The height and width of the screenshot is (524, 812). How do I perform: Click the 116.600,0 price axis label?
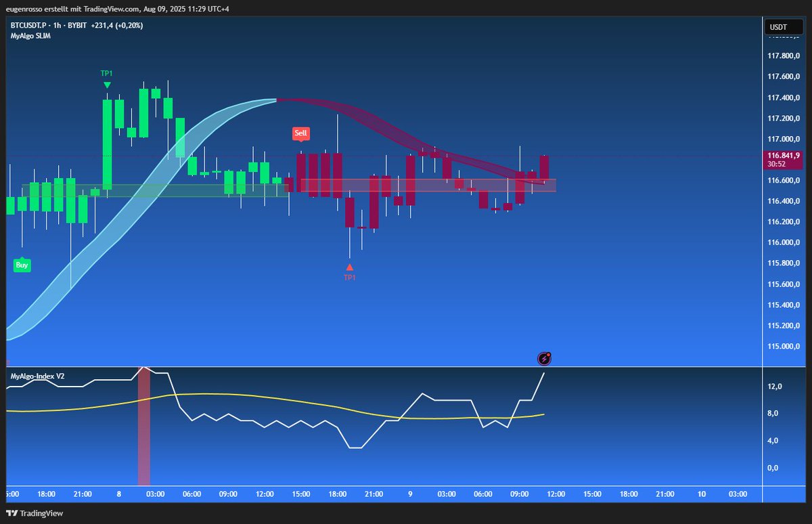tap(784, 181)
